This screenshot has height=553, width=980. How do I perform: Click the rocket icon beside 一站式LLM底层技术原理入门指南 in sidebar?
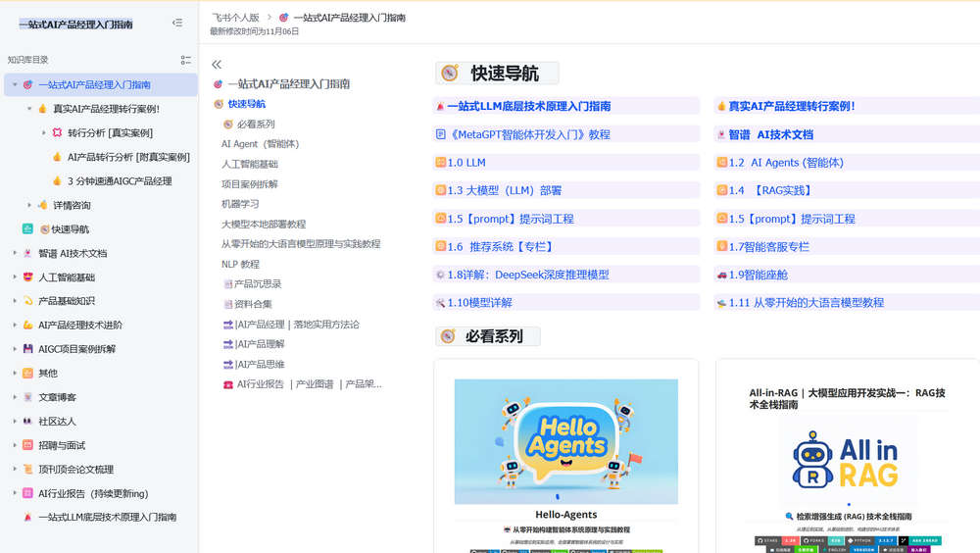pyautogui.click(x=27, y=518)
